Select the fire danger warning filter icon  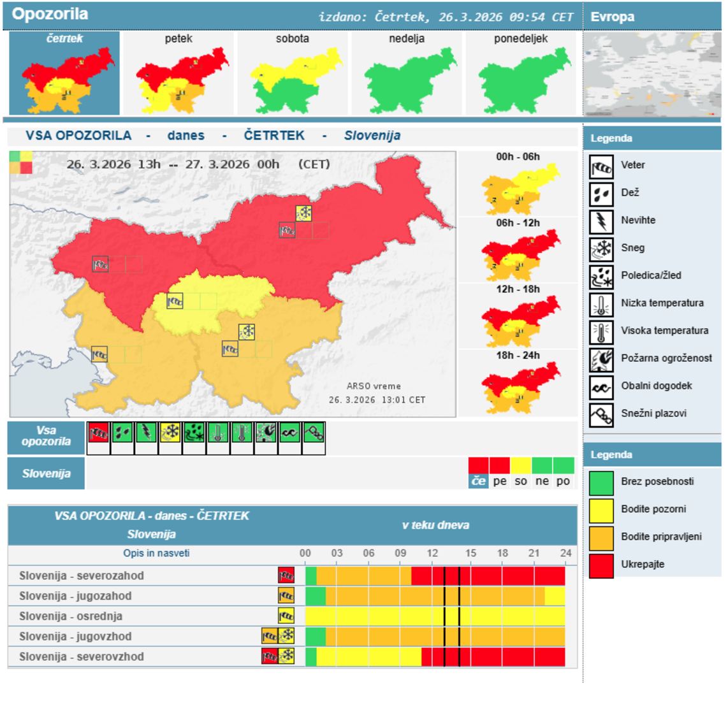266,433
